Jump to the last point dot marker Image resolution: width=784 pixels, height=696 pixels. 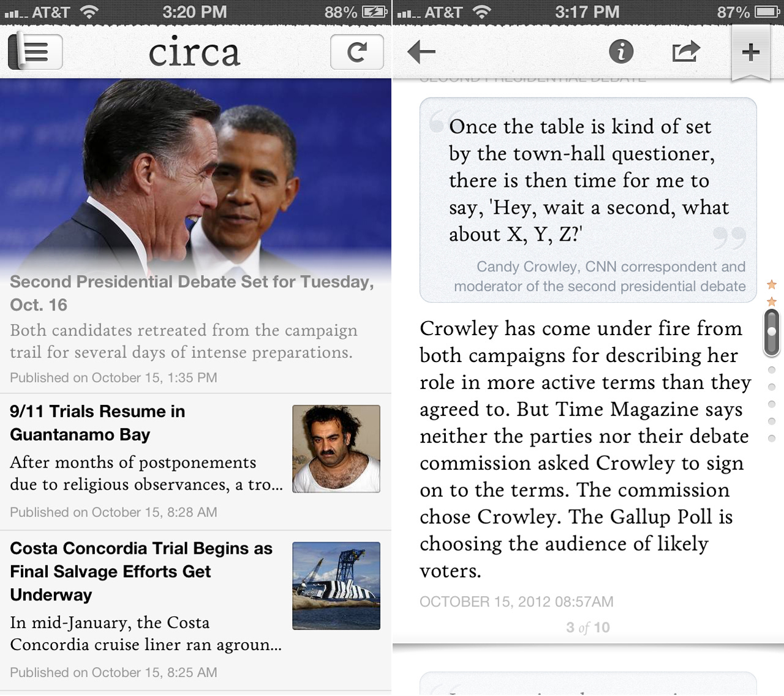coord(772,439)
